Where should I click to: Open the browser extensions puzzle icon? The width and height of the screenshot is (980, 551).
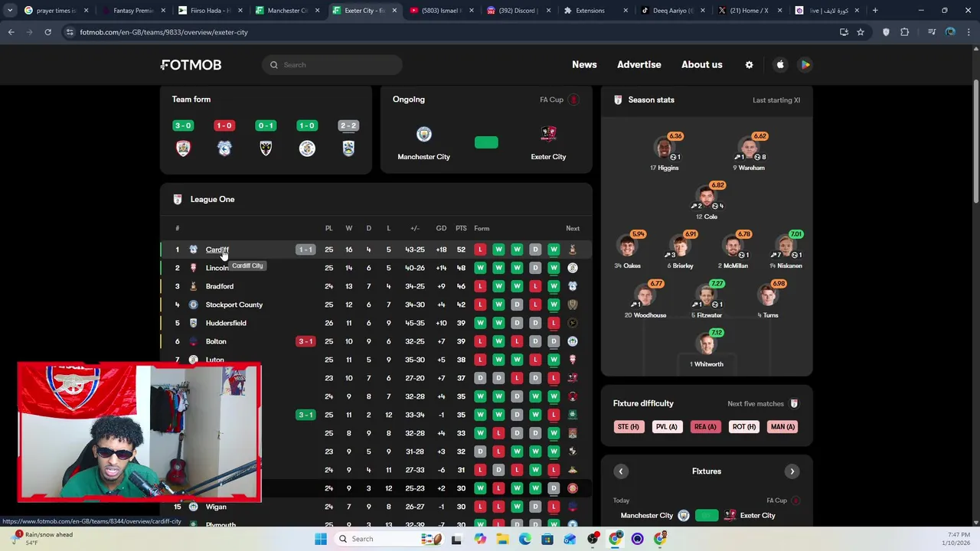905,32
